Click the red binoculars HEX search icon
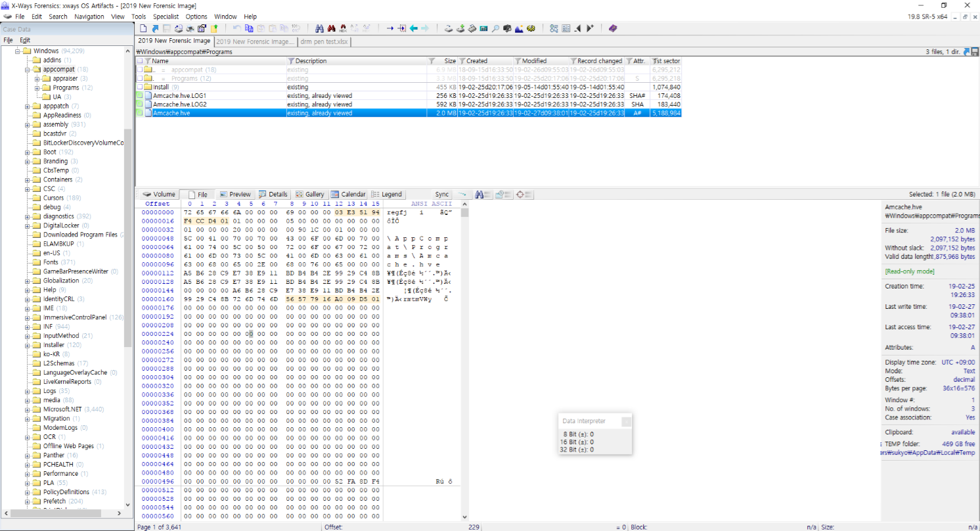The width and height of the screenshot is (980, 531). pos(343,28)
